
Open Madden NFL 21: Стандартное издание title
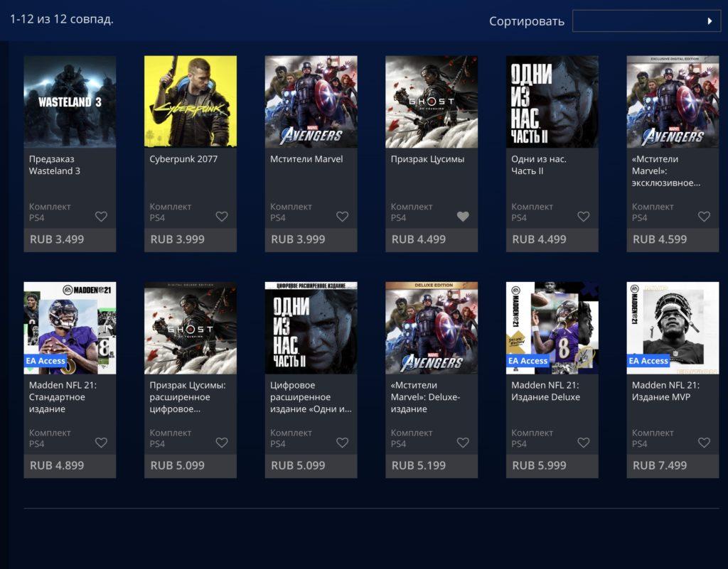63,397
